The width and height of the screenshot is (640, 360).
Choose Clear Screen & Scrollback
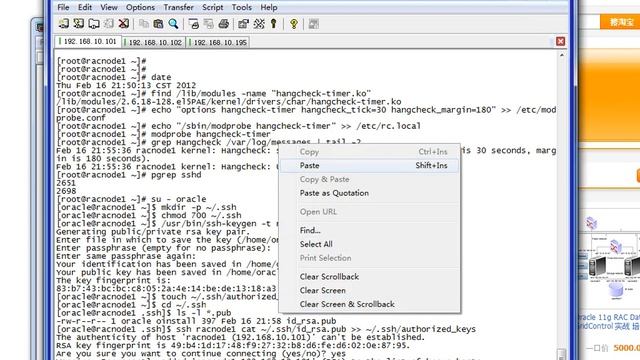click(370, 304)
